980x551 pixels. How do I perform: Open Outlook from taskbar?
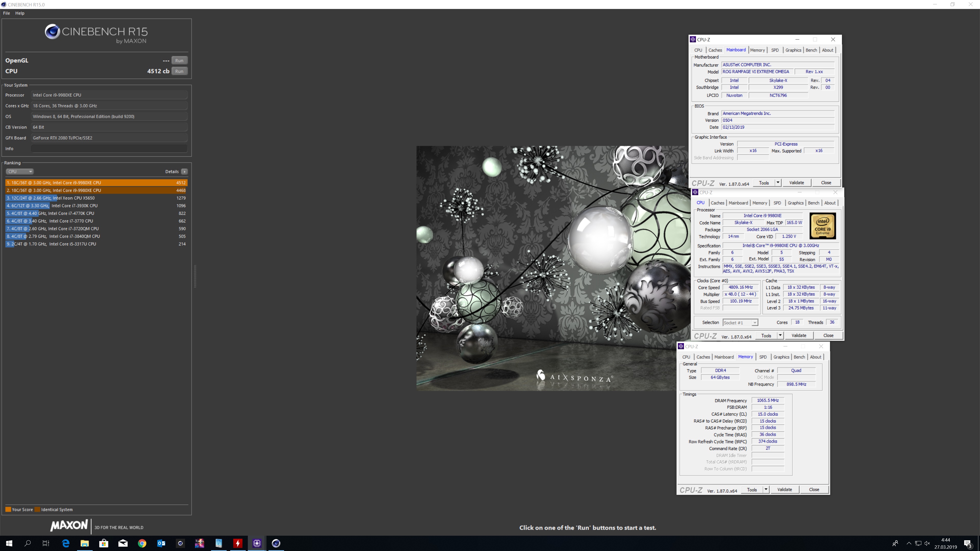[x=161, y=543]
